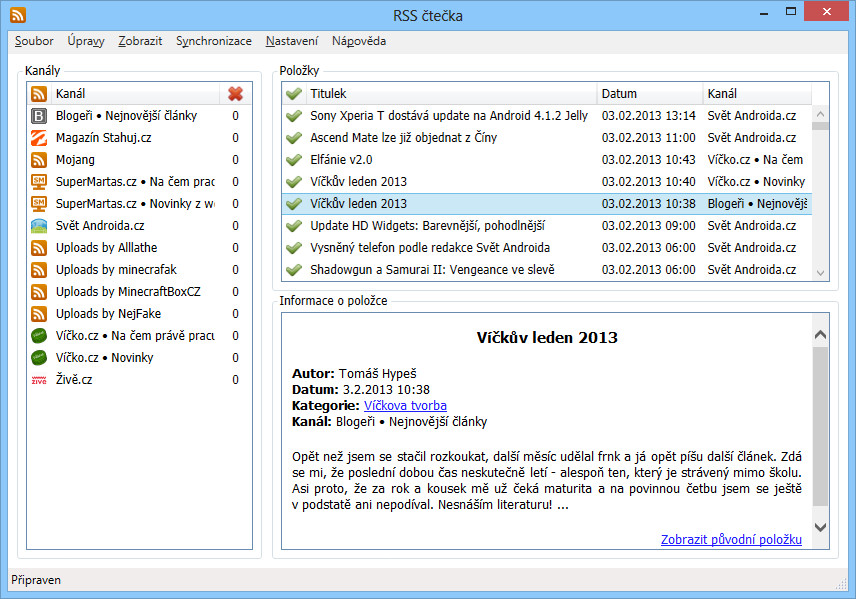Click down arrow of article info scrollbar
This screenshot has height=599, width=856.
pyautogui.click(x=820, y=527)
